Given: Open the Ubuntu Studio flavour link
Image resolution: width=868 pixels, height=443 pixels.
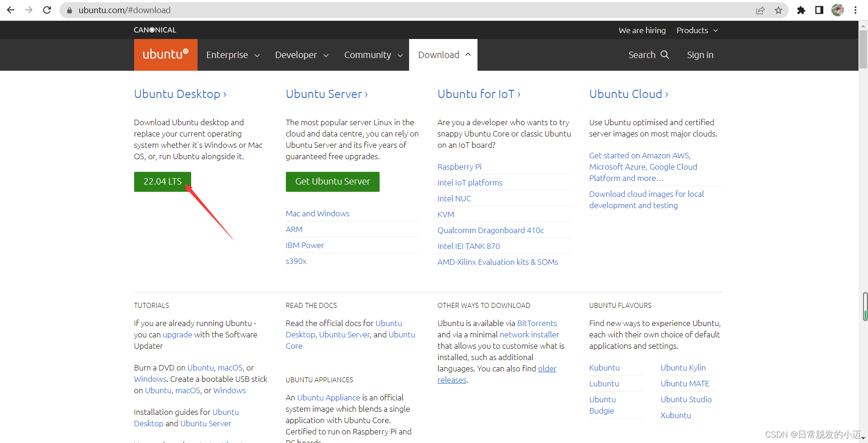Looking at the screenshot, I should [x=686, y=399].
